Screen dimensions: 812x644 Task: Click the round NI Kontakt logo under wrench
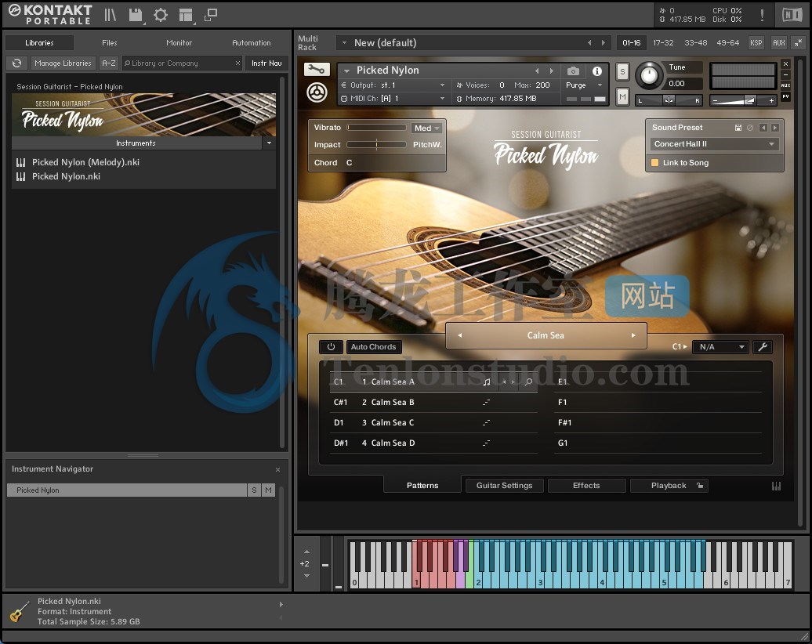(317, 92)
